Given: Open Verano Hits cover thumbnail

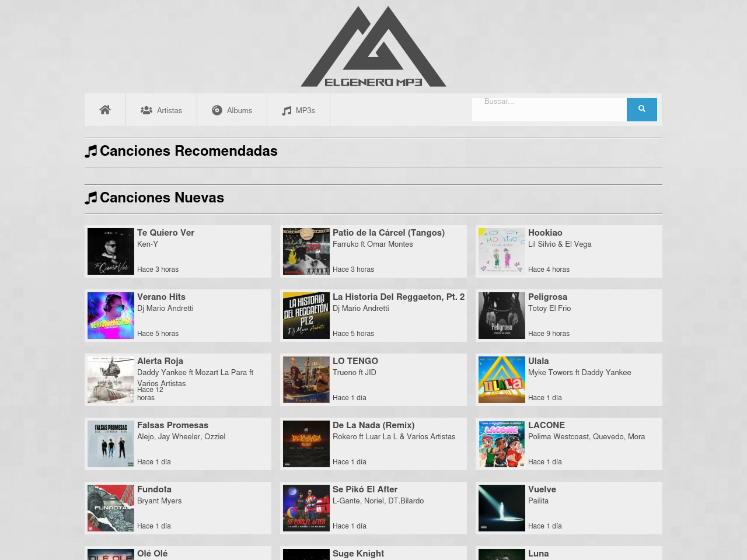Looking at the screenshot, I should [111, 316].
